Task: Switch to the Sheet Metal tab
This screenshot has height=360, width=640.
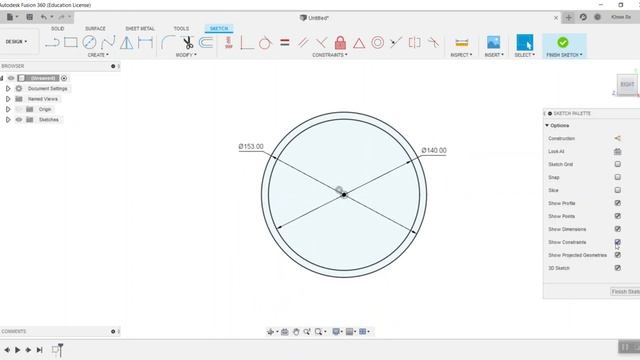Action: [140, 29]
